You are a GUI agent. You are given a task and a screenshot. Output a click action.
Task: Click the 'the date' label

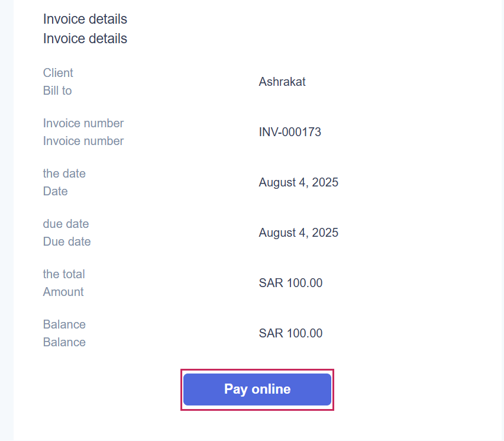tap(64, 173)
